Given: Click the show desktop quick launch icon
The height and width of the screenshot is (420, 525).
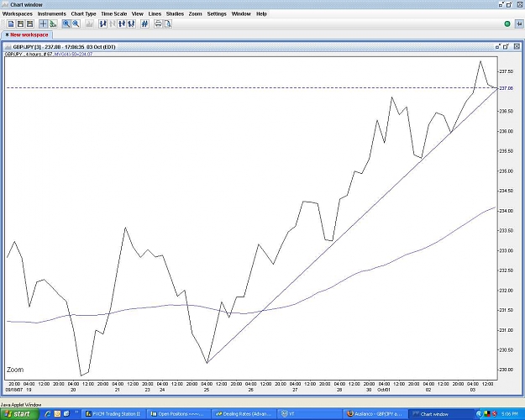Looking at the screenshot, I should click(66, 414).
